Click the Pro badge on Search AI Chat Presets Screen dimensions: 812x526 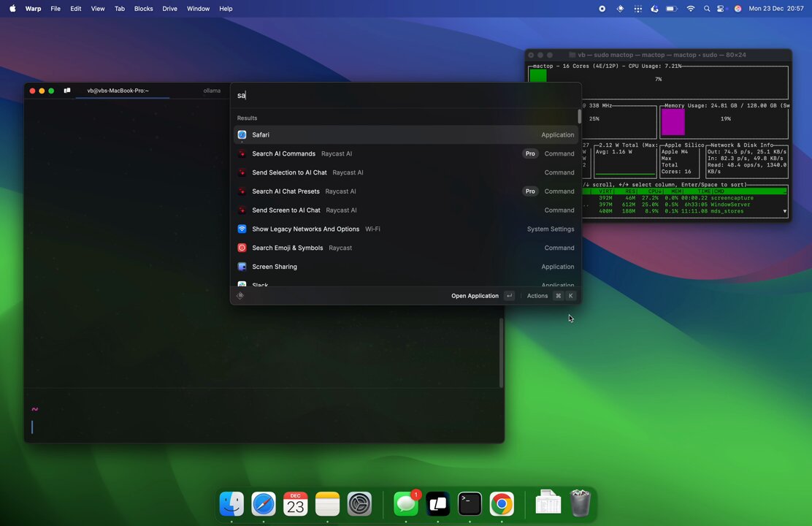pyautogui.click(x=529, y=191)
